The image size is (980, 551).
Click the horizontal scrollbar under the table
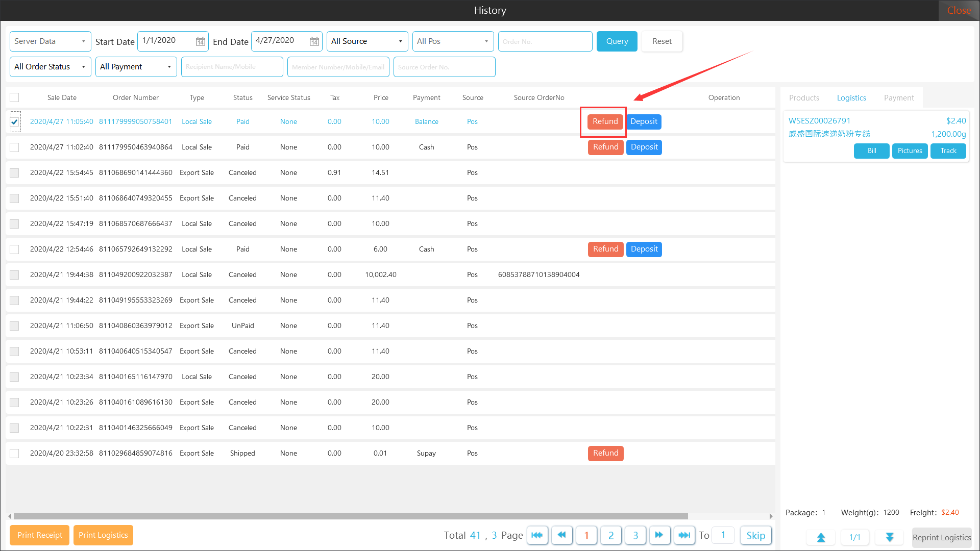coord(350,516)
